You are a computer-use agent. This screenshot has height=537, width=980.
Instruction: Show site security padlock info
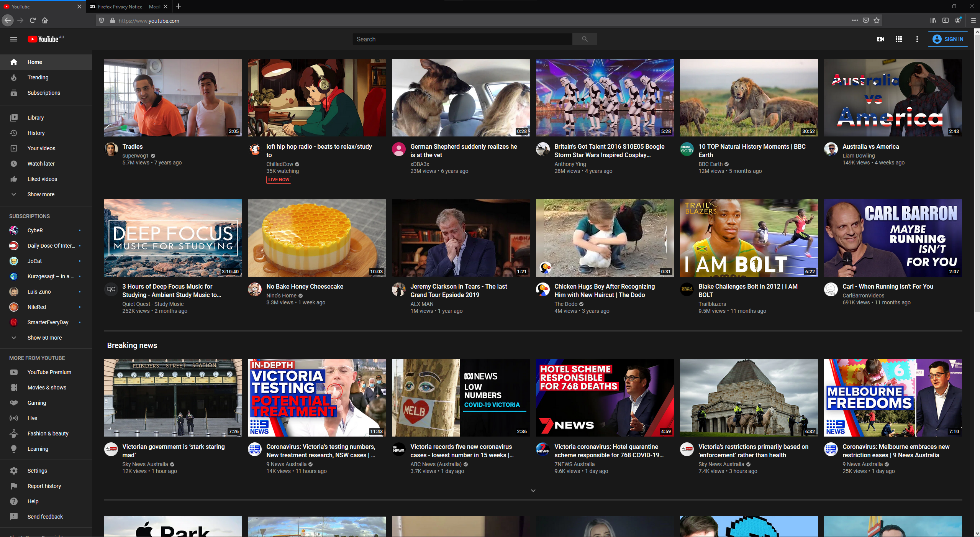point(112,21)
